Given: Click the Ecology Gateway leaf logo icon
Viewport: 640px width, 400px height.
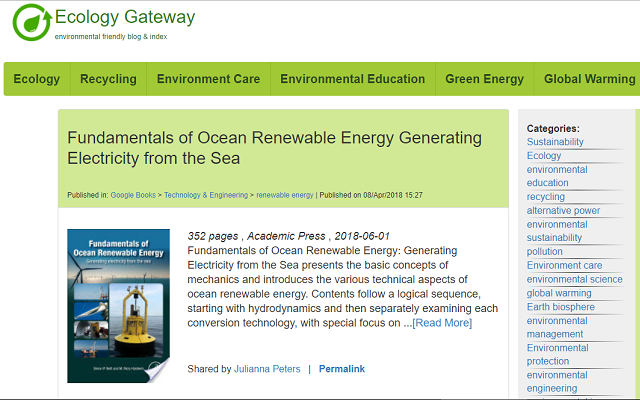Looking at the screenshot, I should 32,22.
